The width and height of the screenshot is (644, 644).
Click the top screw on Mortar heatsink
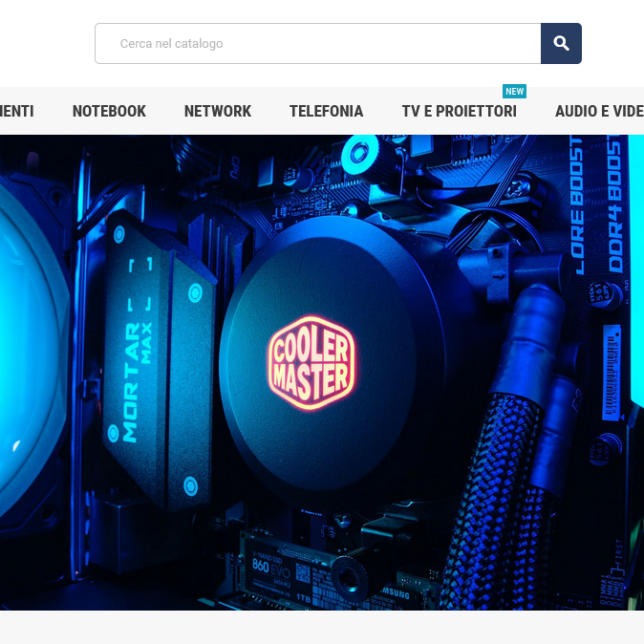tap(196, 293)
